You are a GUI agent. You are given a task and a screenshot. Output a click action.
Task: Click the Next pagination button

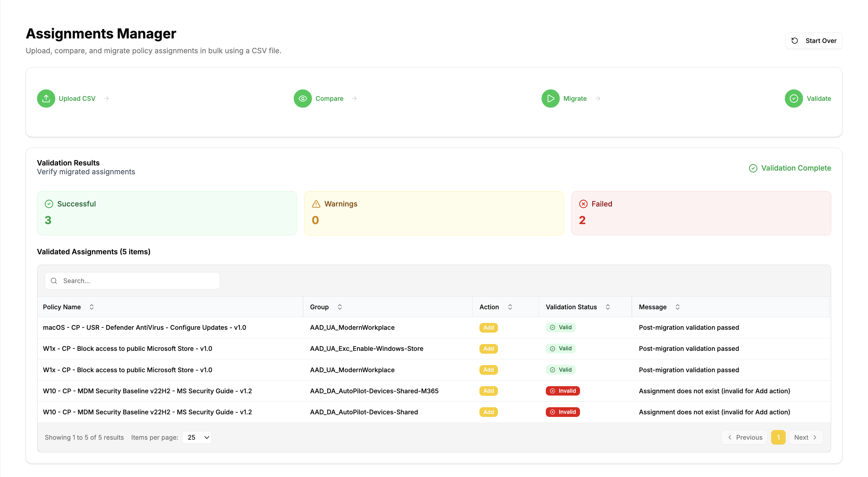tap(806, 437)
